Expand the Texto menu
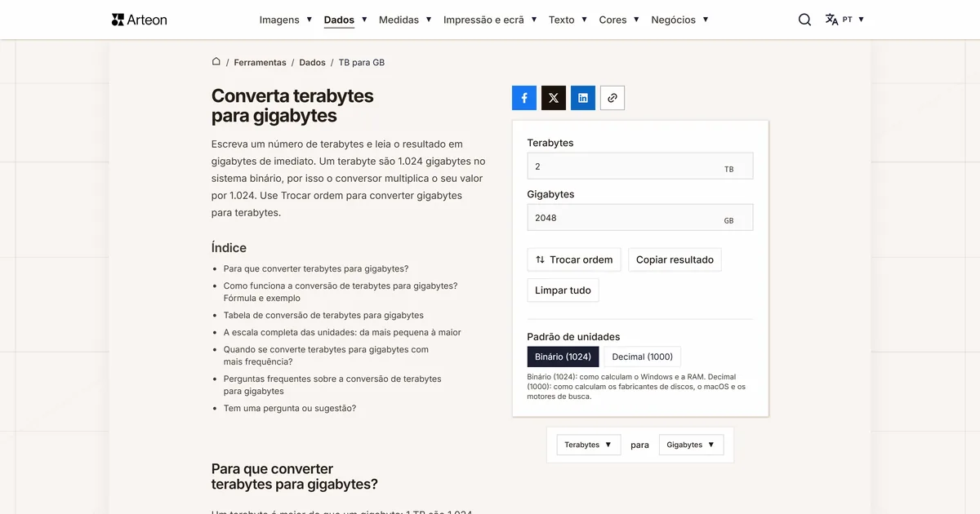The height and width of the screenshot is (514, 980). pyautogui.click(x=568, y=20)
